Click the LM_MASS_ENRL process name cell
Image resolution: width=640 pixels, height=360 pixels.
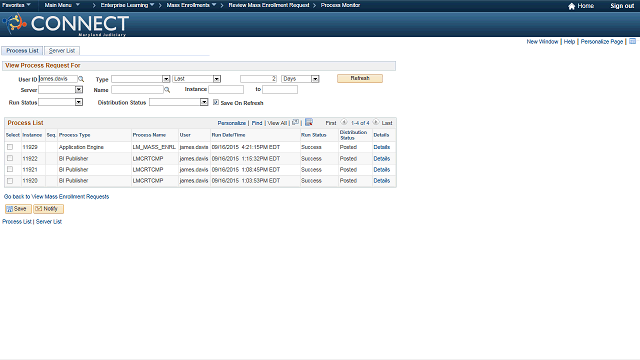click(154, 147)
